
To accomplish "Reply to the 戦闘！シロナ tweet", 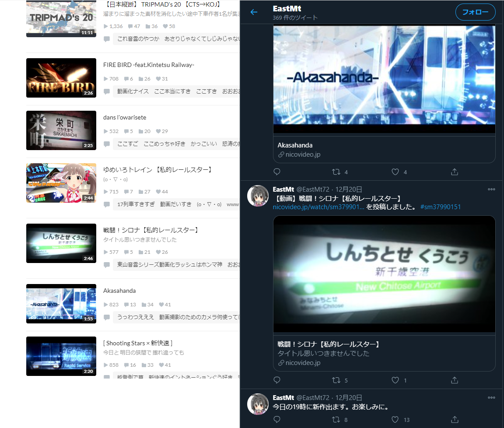I will [x=277, y=380].
